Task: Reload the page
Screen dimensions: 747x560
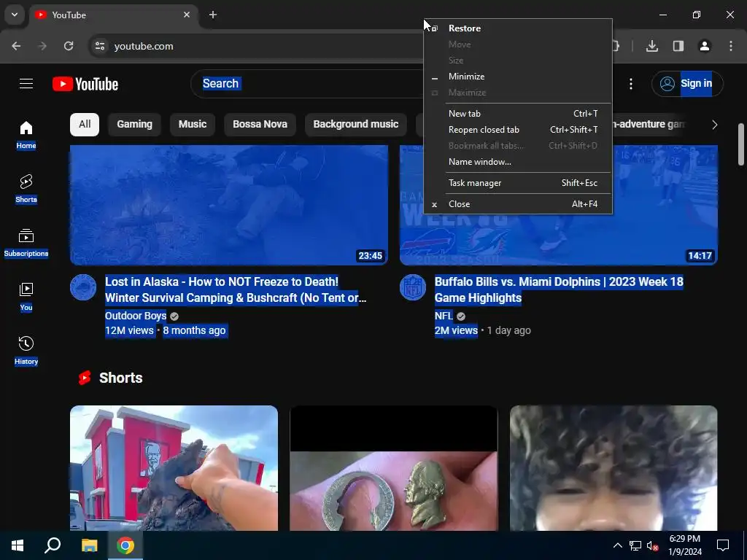Action: (x=69, y=46)
